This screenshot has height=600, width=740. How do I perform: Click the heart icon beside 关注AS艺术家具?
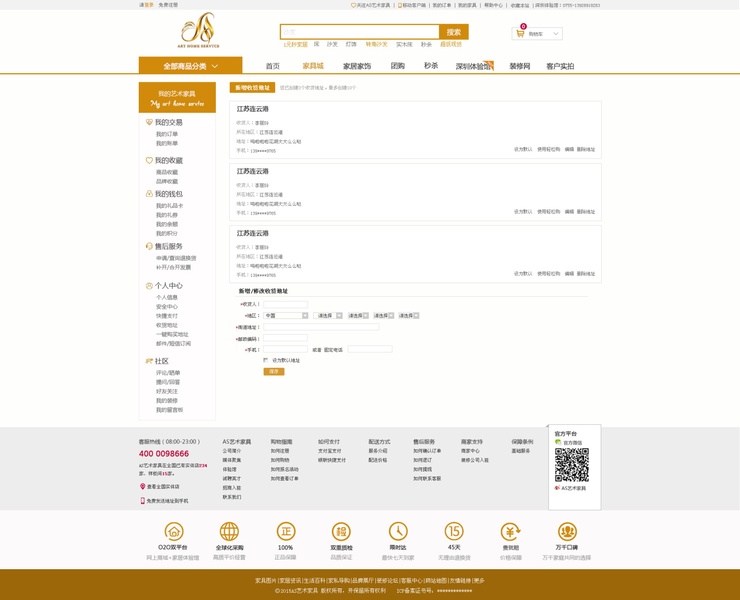[x=353, y=5]
